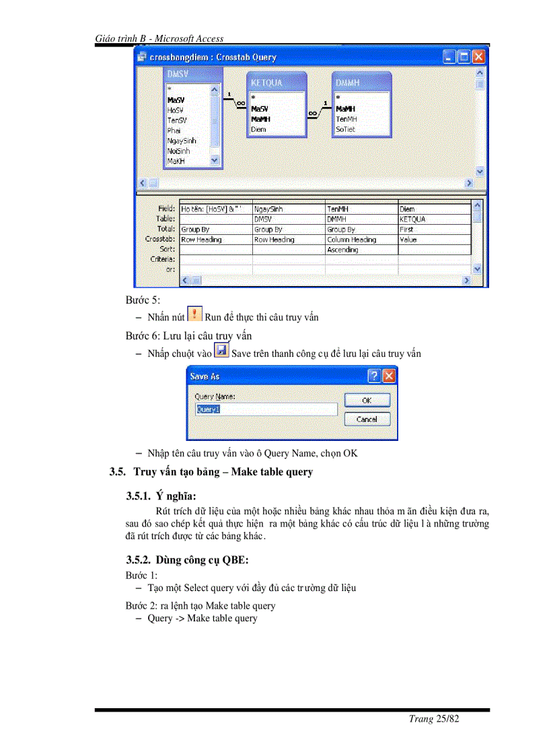Click the asterisk item in the KETQUA field list
549x756 pixels.
254,97
